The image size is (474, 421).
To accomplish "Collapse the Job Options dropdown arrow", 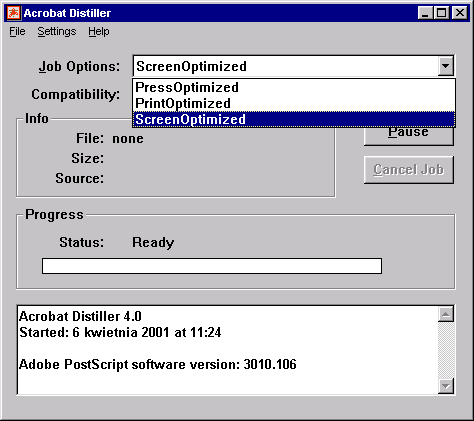I will [445, 66].
